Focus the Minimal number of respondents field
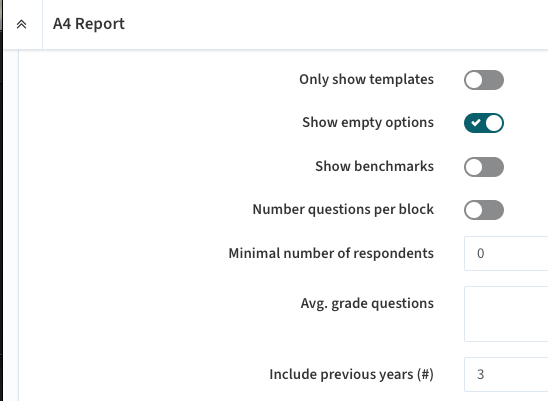This screenshot has height=401, width=548. pos(506,253)
